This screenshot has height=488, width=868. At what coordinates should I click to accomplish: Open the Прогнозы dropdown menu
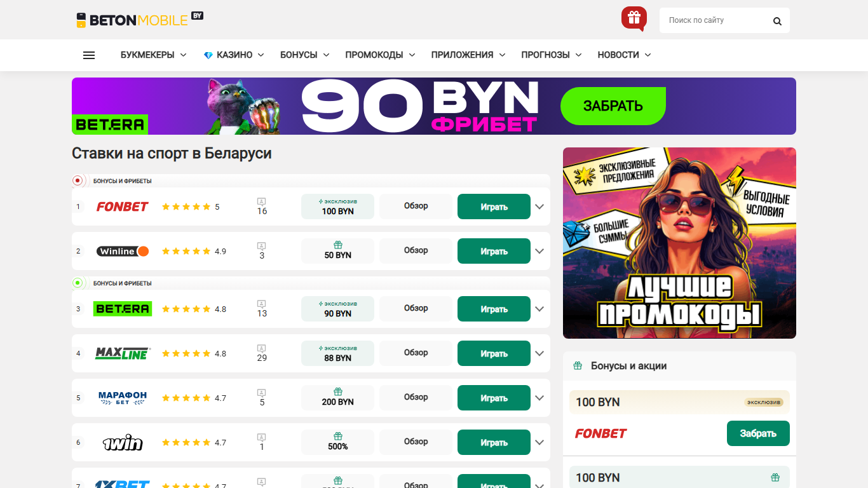(x=552, y=55)
